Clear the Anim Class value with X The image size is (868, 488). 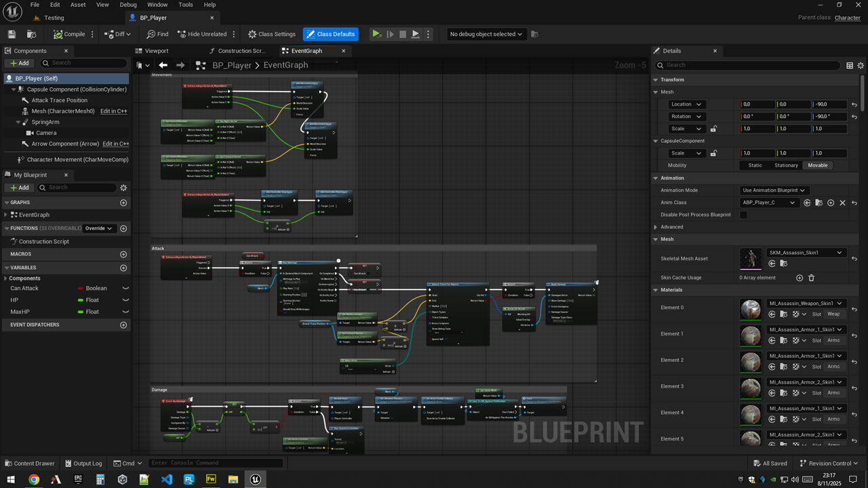(843, 203)
